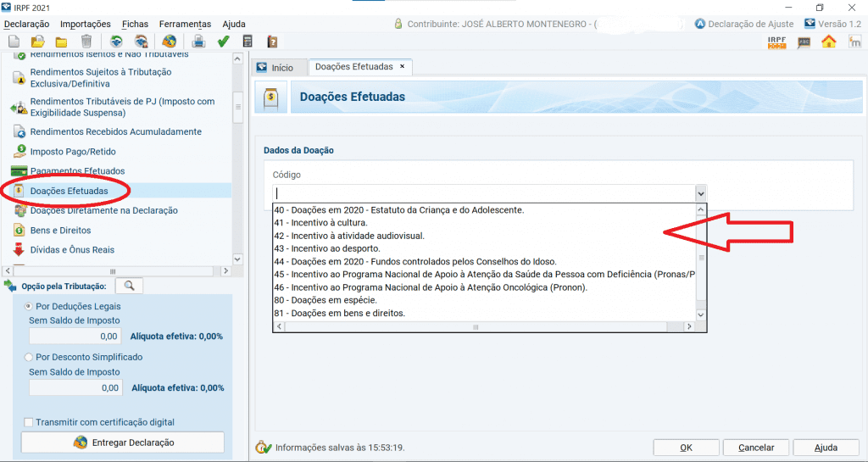Viewport: 868px width, 462px height.
Task: Click the 'm' icon at toolbar right
Action: pos(854,42)
